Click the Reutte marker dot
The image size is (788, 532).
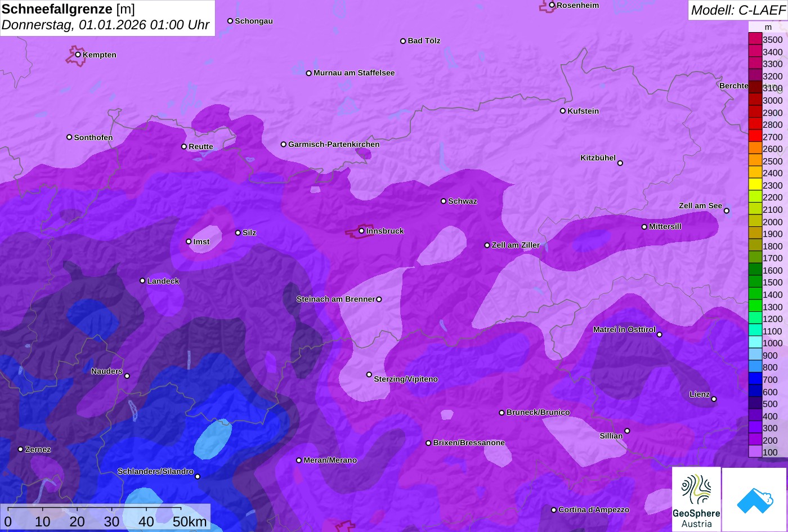(x=184, y=146)
